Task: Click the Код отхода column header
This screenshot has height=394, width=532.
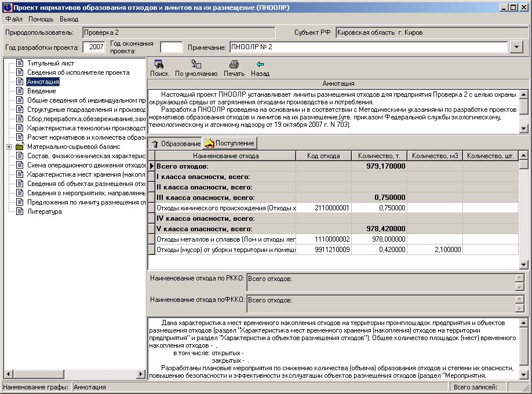Action: [323, 156]
